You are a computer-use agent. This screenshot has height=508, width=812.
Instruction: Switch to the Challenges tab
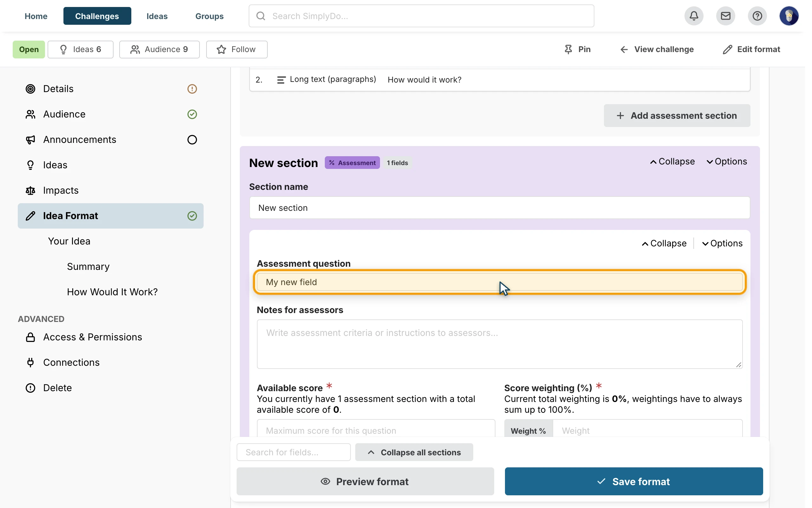97,16
